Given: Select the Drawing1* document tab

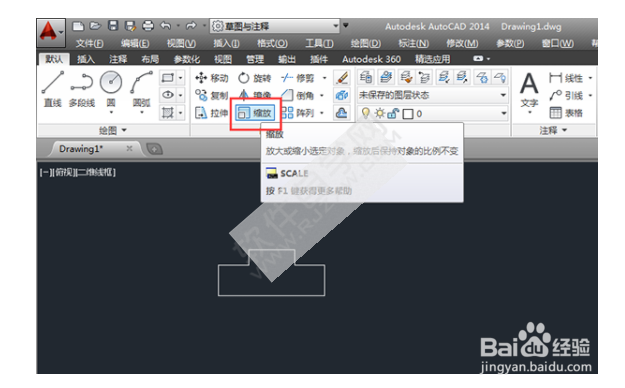Looking at the screenshot, I should point(95,149).
